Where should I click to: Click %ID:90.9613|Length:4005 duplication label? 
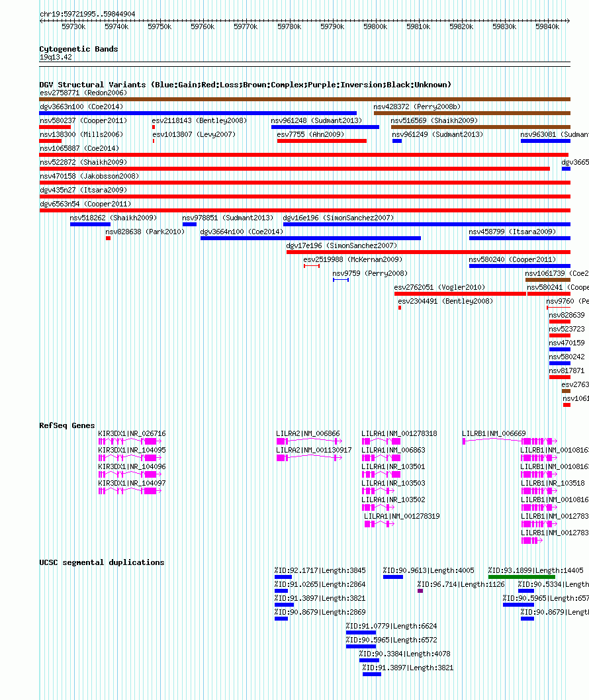click(428, 570)
